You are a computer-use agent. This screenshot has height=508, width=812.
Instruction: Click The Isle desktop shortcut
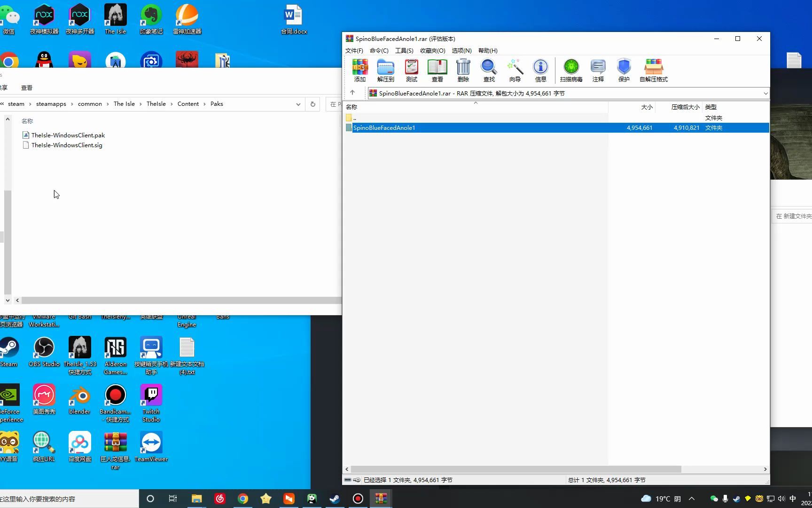115,19
